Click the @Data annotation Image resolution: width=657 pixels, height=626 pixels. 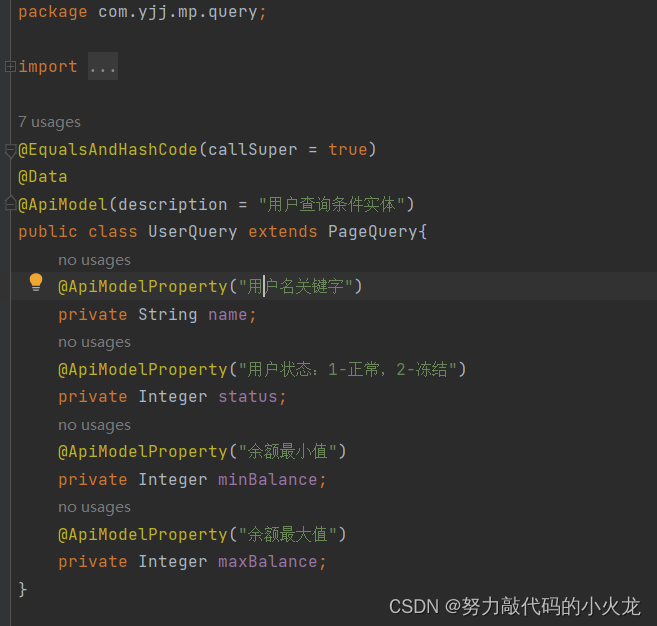click(x=43, y=177)
